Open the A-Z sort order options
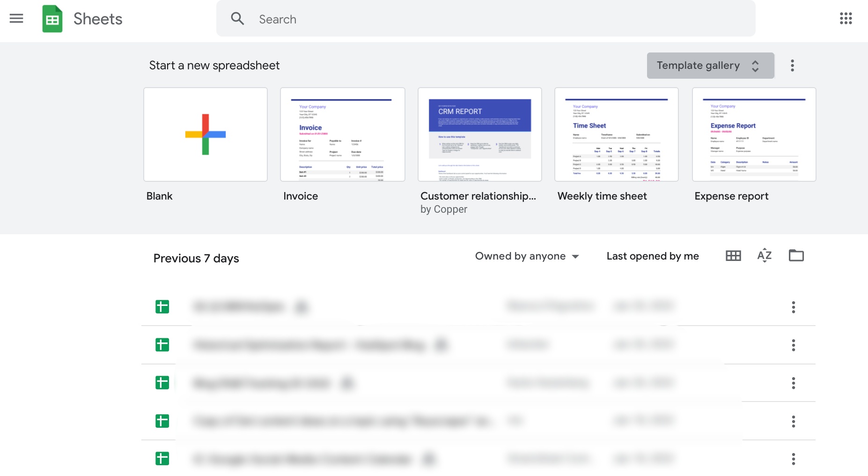868x476 pixels. (764, 256)
